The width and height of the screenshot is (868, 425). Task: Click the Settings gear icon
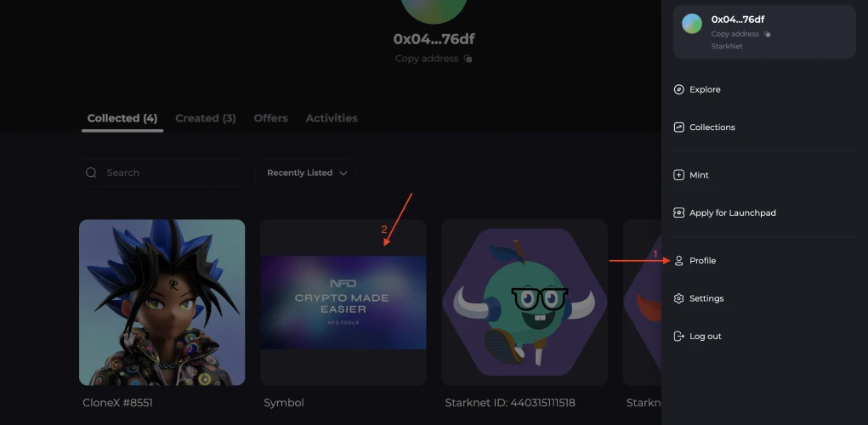[x=678, y=298]
